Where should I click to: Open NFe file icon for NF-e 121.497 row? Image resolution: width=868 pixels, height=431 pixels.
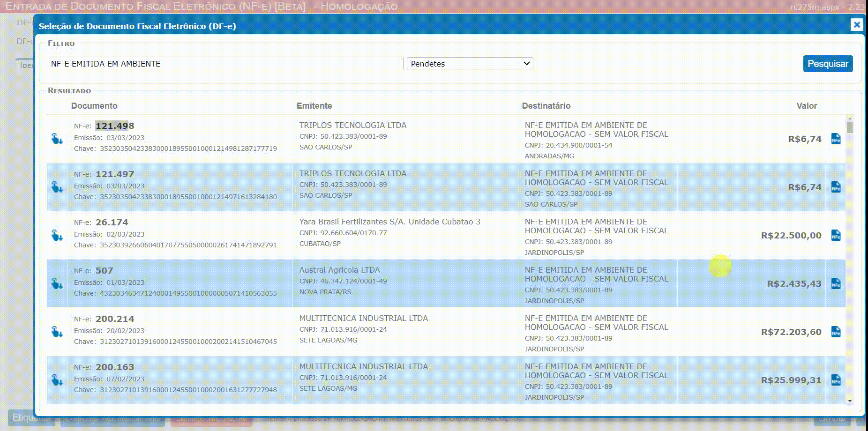[836, 187]
